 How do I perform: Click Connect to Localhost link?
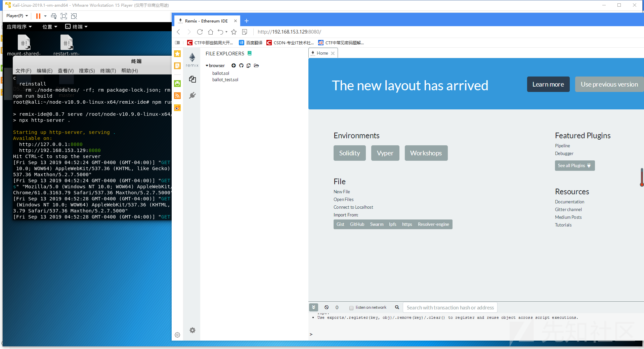[x=353, y=207]
